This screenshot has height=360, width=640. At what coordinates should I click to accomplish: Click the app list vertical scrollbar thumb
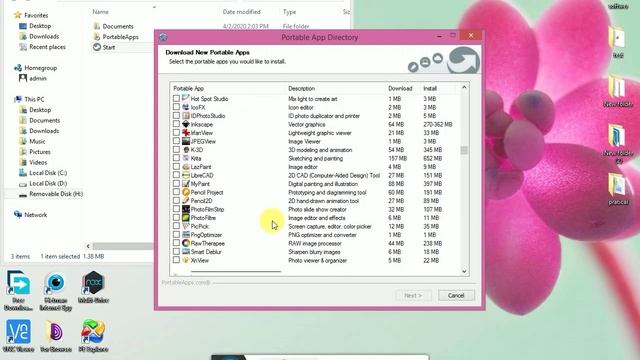tap(464, 150)
